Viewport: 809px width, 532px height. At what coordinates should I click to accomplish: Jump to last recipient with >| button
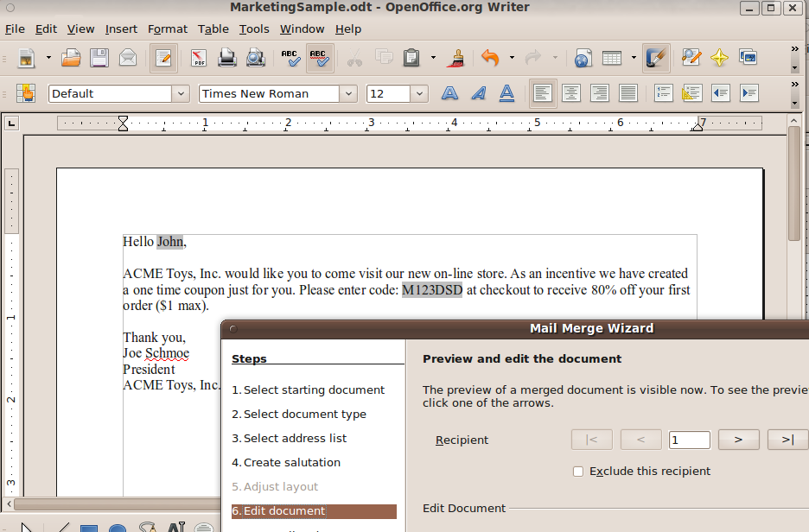[x=787, y=440]
